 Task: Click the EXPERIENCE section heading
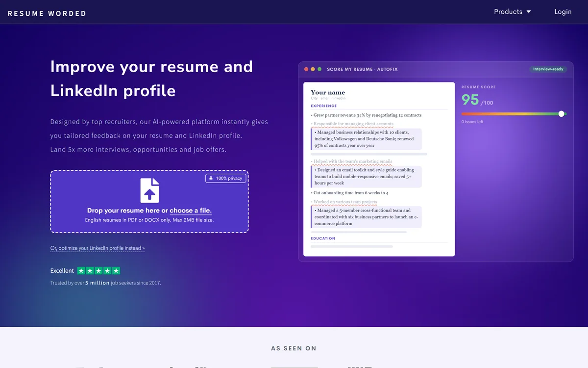[324, 106]
